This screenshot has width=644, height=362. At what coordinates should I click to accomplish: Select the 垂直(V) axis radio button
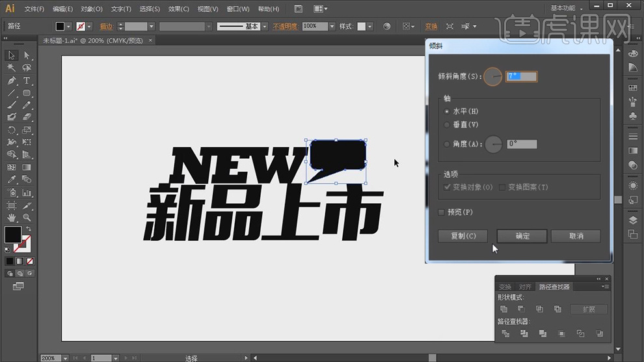447,124
